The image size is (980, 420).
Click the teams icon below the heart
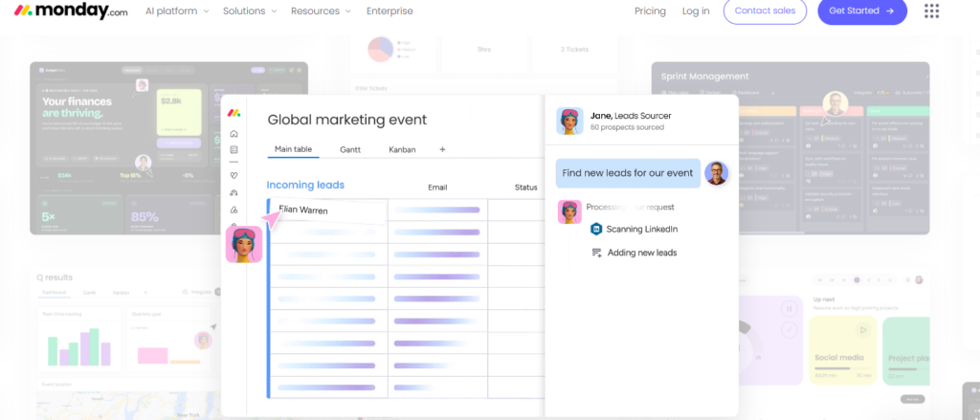[x=234, y=192]
